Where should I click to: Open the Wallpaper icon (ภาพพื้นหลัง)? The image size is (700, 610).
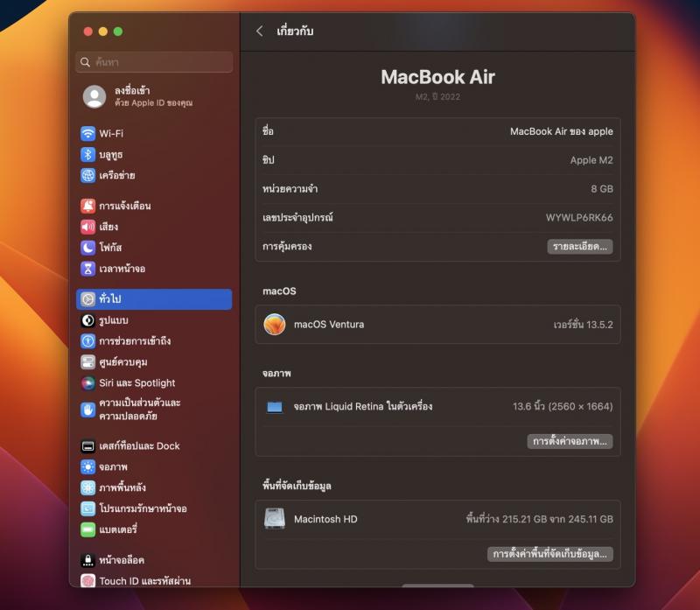pos(88,487)
